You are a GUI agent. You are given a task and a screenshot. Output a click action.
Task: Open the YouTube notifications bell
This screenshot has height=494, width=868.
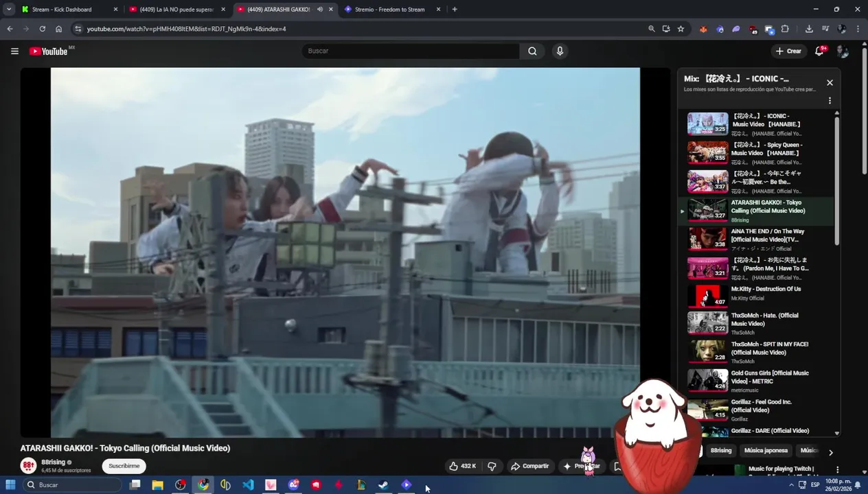point(819,51)
